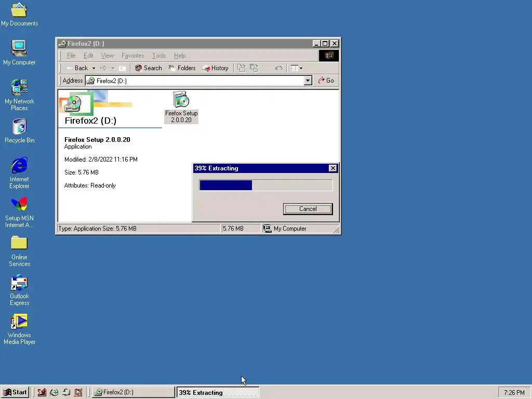Image resolution: width=532 pixels, height=399 pixels.
Task: Close the 39% Extracting dialog
Action: point(333,168)
